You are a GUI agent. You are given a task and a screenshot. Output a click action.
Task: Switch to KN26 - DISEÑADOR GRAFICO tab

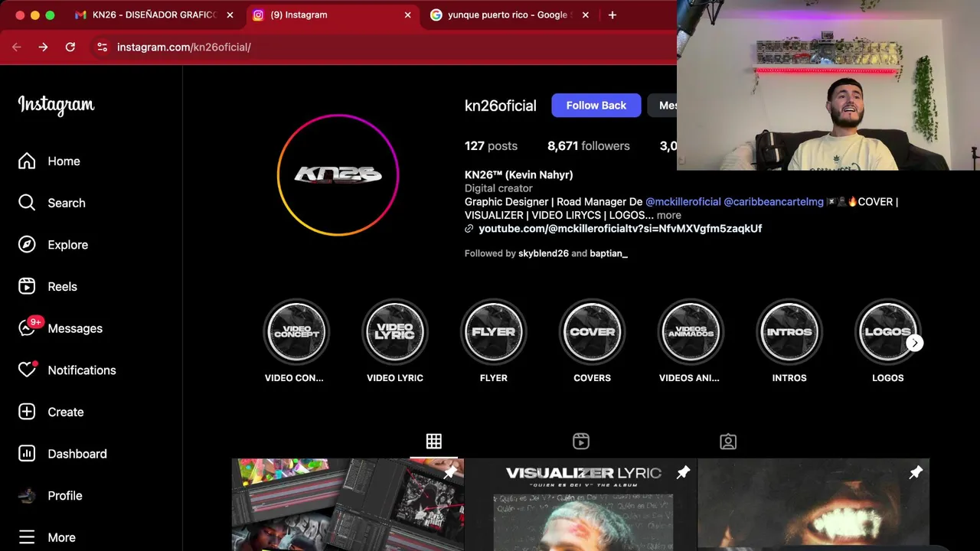[154, 15]
